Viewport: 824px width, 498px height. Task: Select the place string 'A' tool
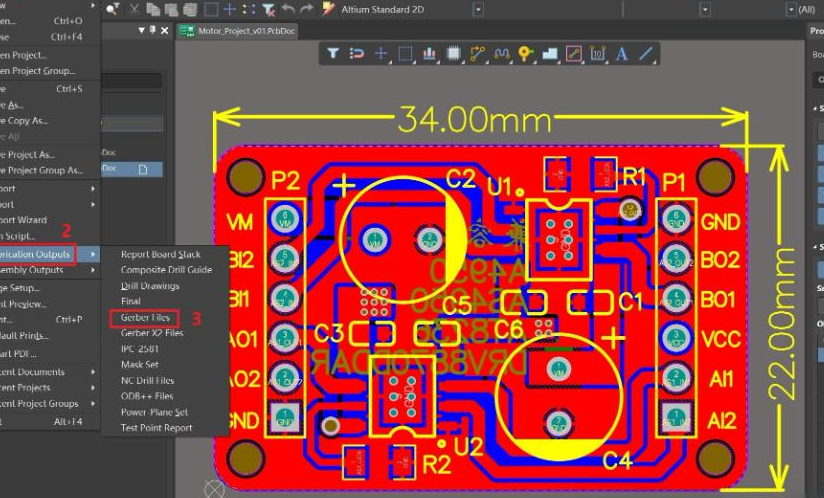coord(622,53)
